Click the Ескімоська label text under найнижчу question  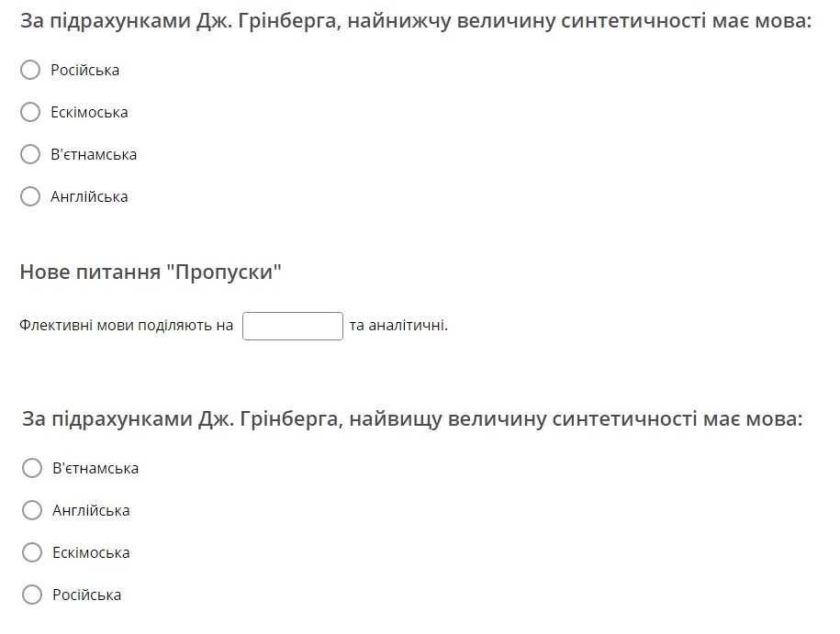89,113
